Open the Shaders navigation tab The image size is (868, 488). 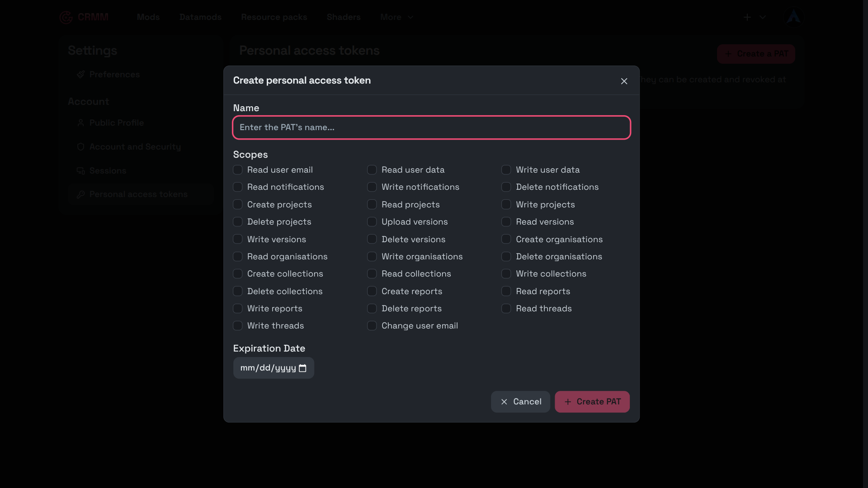(x=344, y=17)
